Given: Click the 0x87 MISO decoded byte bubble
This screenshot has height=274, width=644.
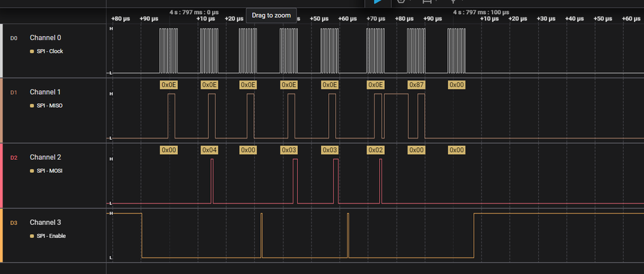Looking at the screenshot, I should coord(416,85).
